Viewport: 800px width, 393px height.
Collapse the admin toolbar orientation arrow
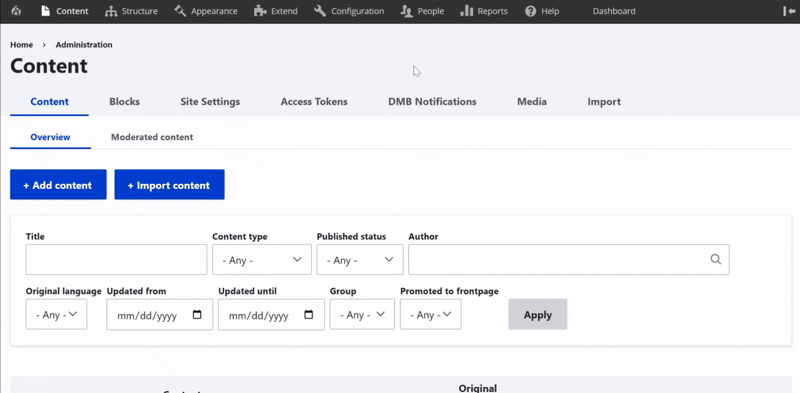789,11
